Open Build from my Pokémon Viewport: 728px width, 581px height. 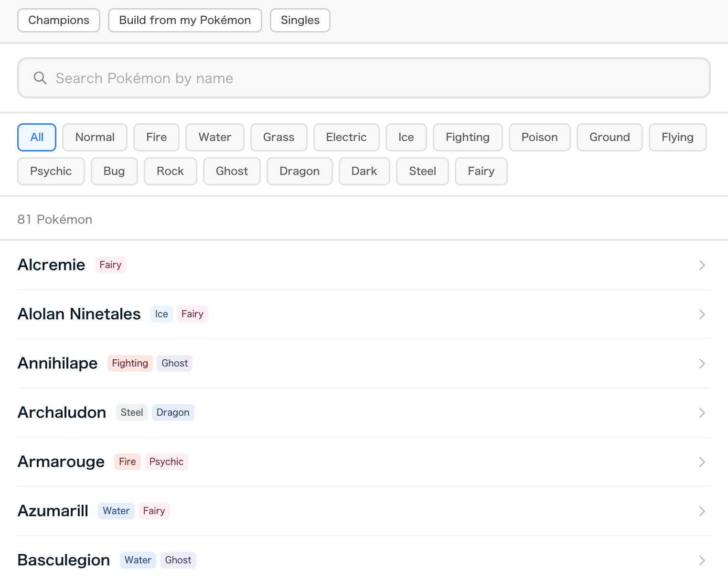[185, 20]
